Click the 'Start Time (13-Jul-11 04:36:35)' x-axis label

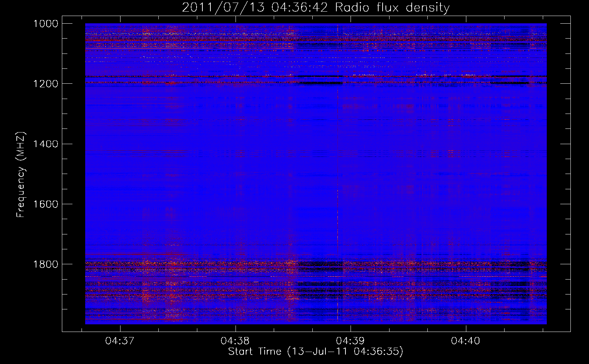[x=316, y=352]
